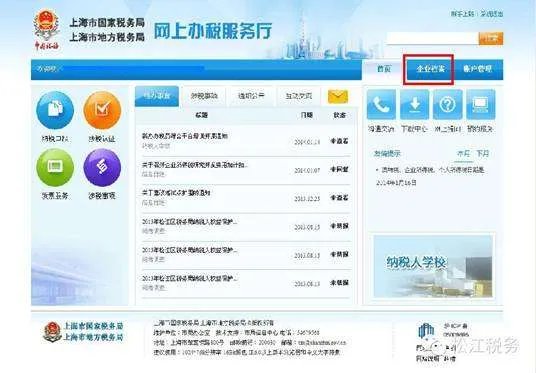Click the building icon in the footer
Image resolution: width=536 pixels, height=373 pixels.
click(x=426, y=331)
